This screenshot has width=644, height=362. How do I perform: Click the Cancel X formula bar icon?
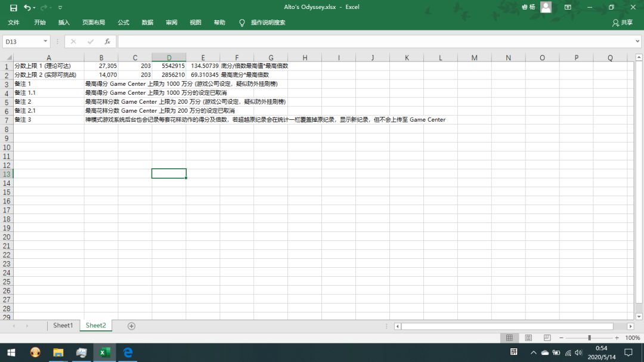tap(73, 42)
